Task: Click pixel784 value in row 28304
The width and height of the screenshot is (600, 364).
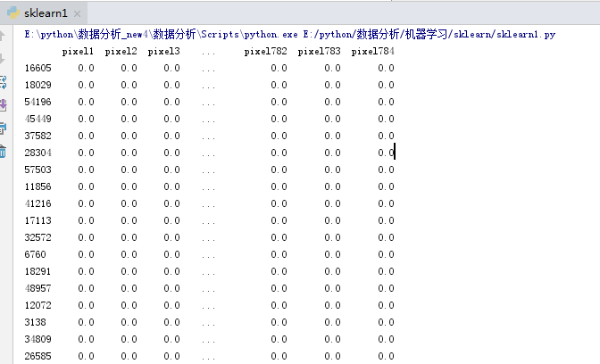Action: (386, 153)
